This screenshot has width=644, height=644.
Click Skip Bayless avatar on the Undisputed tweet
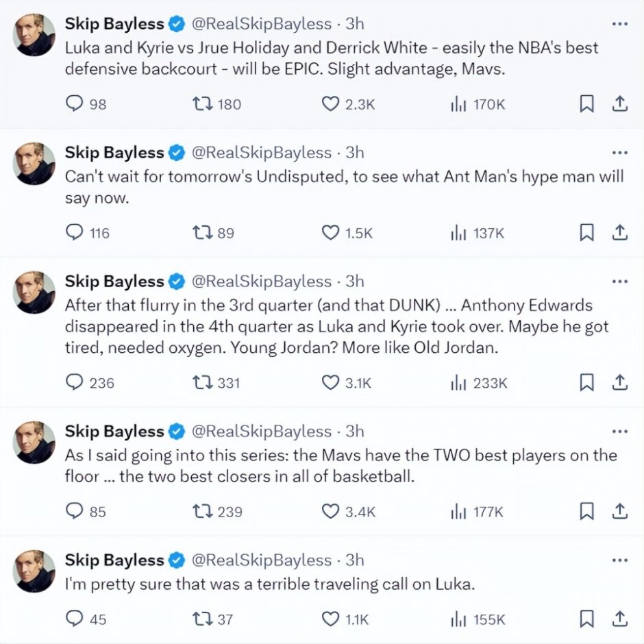coord(35,164)
